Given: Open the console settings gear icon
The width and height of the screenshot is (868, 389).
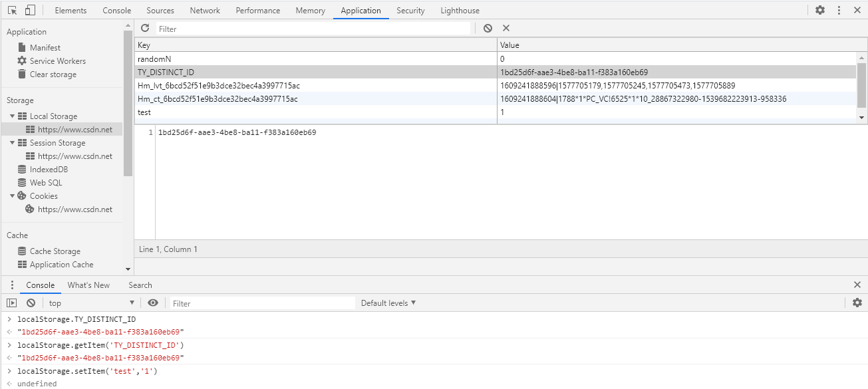Looking at the screenshot, I should click(x=857, y=303).
